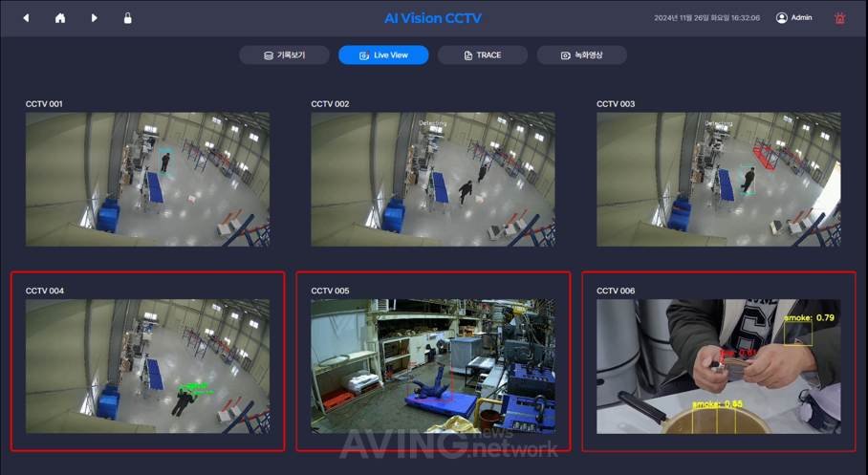
Task: Switch to the TRACE tab
Action: click(x=483, y=54)
